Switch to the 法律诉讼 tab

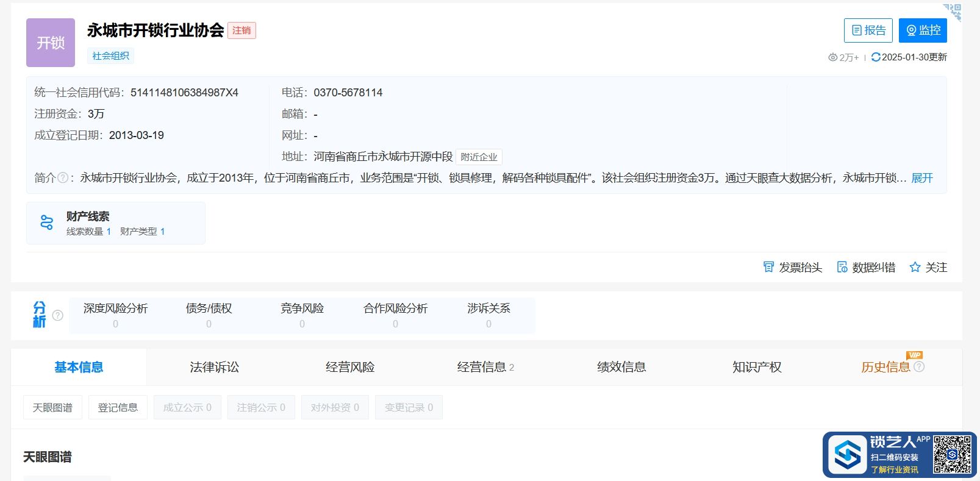click(214, 367)
